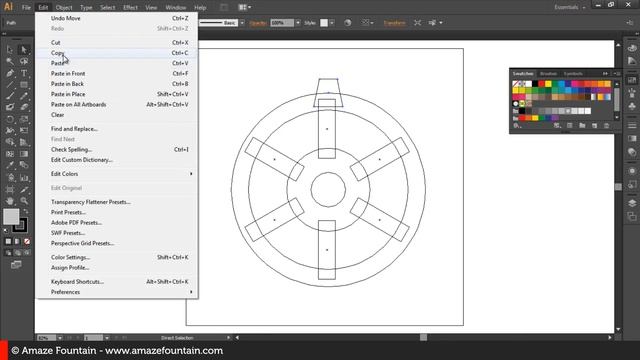The image size is (640, 360).
Task: Select the Shape Builder tool
Action: tap(10, 142)
